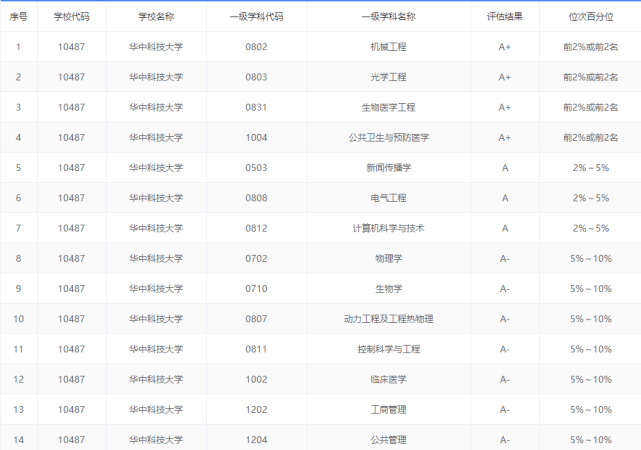
Task: Click the 序号 column header
Action: (18, 17)
